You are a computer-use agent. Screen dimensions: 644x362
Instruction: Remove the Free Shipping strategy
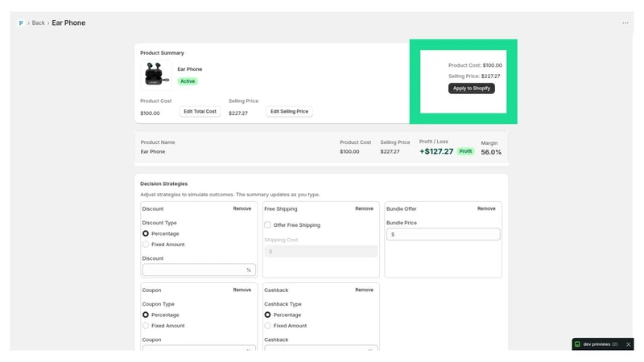pos(364,208)
